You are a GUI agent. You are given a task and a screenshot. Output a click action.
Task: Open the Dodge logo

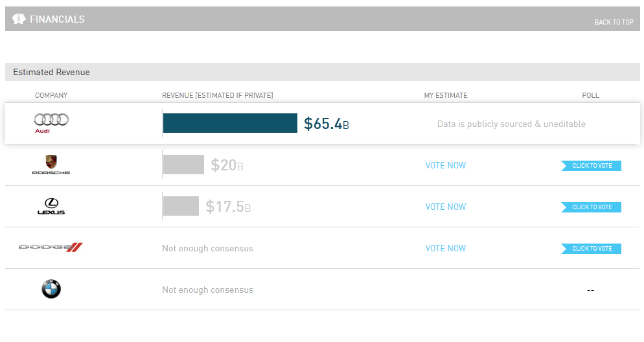[x=51, y=247]
